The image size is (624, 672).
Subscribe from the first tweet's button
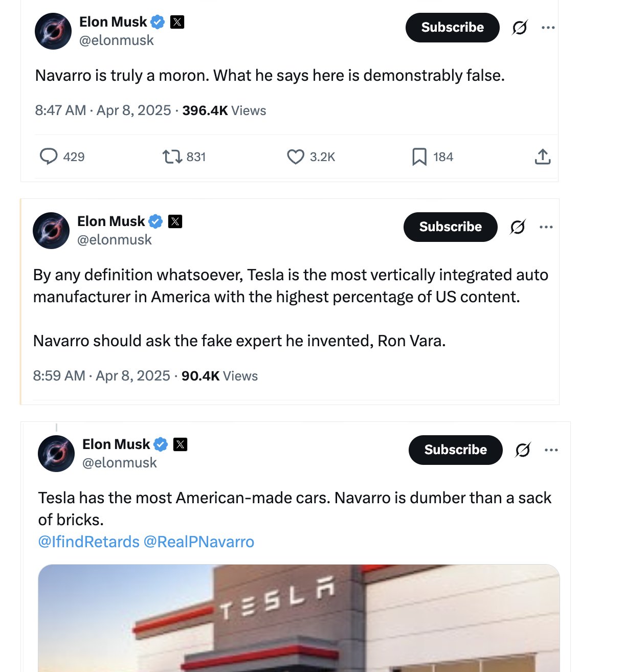click(452, 28)
